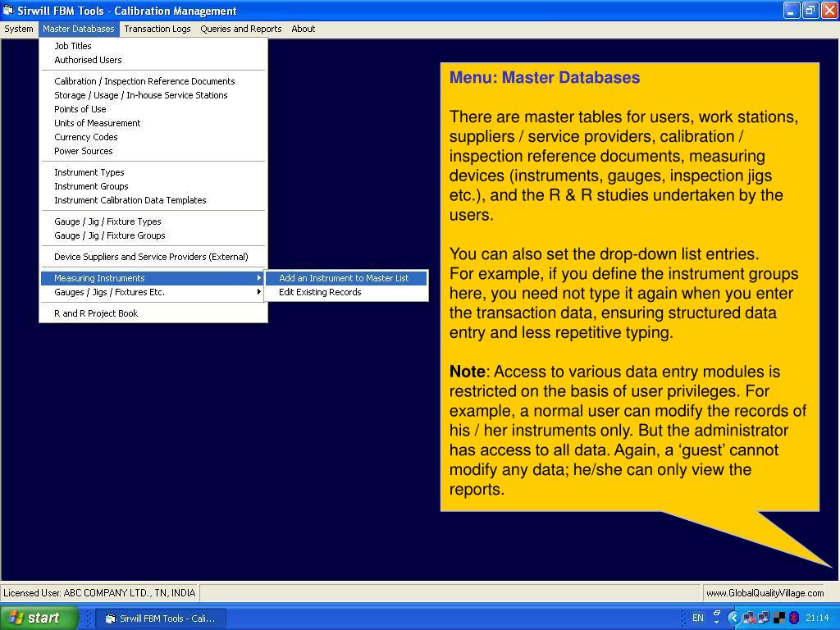Close the Master Databases menu header
Screen dimensions: 840x630
tap(79, 29)
